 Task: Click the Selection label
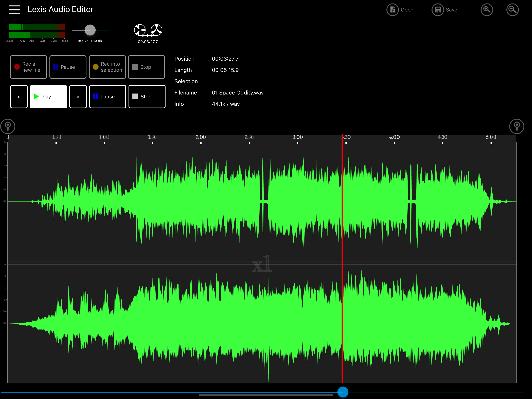(186, 81)
